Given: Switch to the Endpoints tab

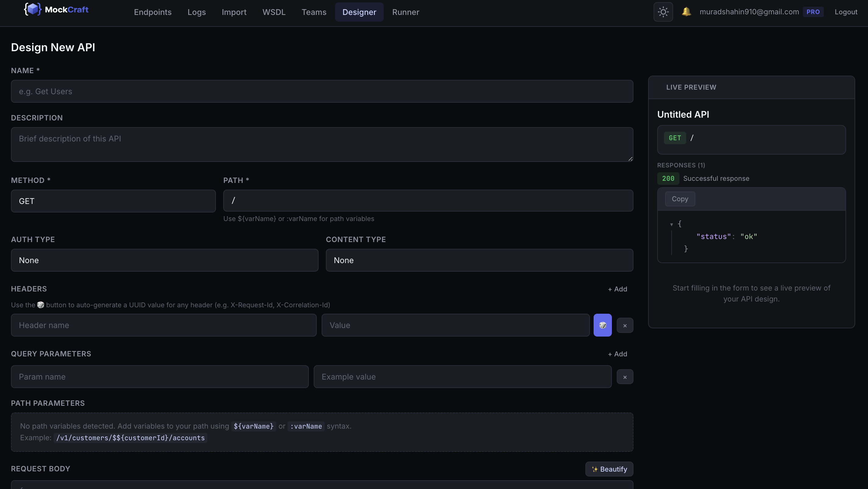Looking at the screenshot, I should coord(153,12).
